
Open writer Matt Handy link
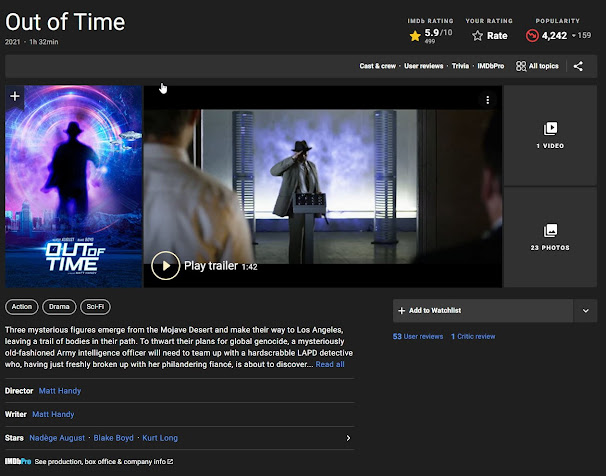(53, 415)
